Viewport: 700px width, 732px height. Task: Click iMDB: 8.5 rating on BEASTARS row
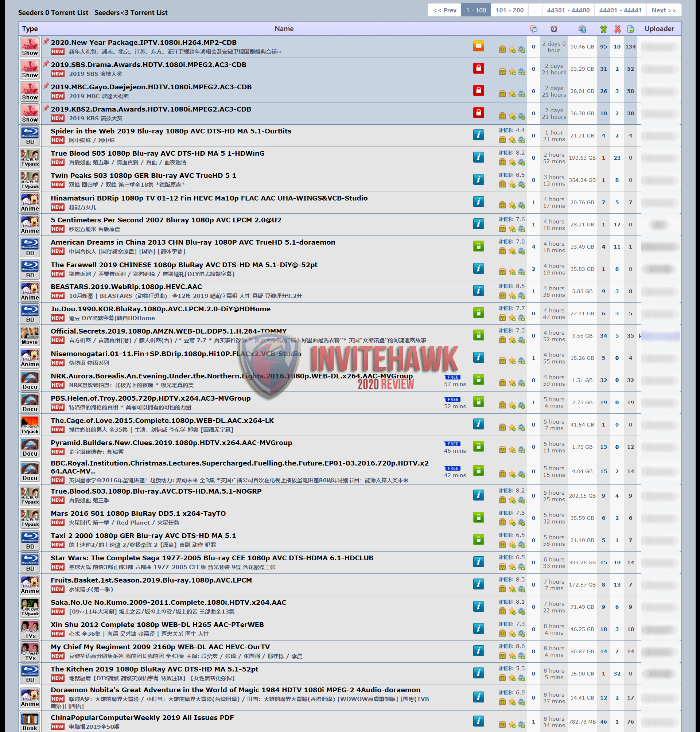[x=512, y=286]
